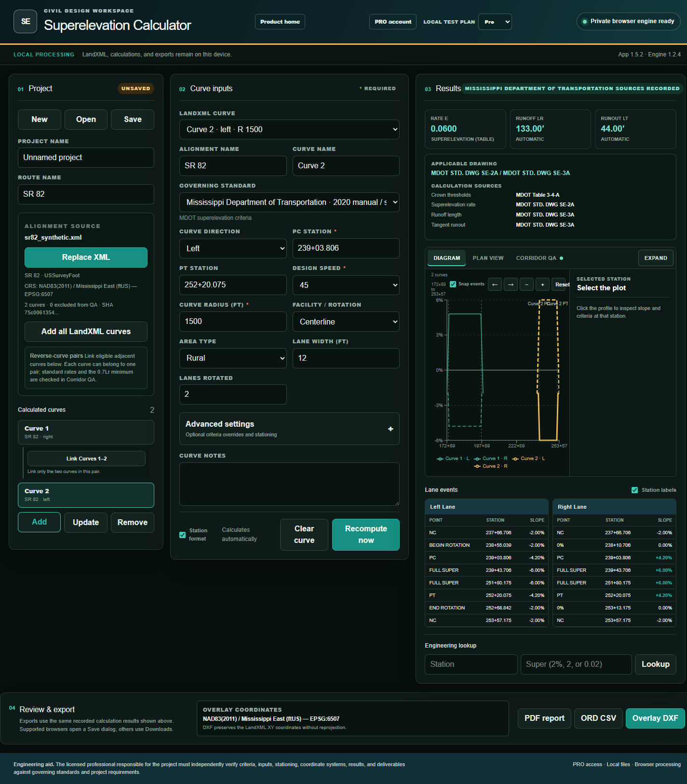Viewport: 687px width, 784px height.
Task: Click the PRO account button
Action: coord(393,22)
